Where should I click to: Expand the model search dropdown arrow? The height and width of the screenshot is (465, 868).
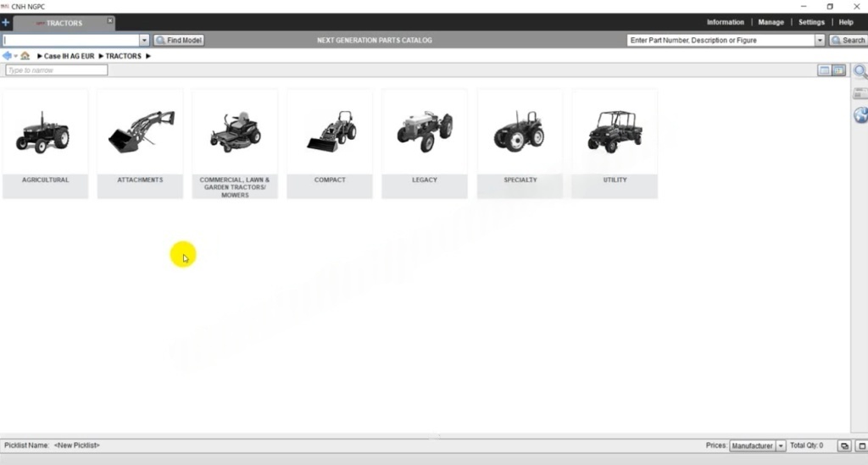point(144,40)
